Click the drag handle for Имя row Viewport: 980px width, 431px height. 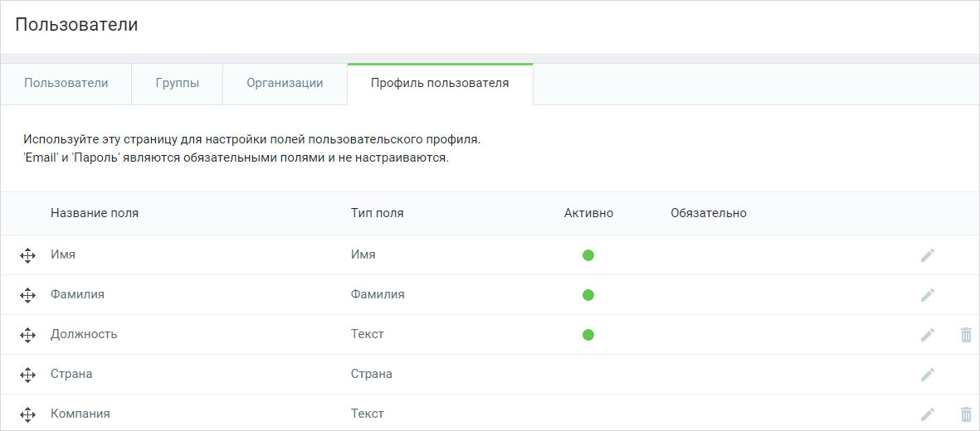click(27, 255)
